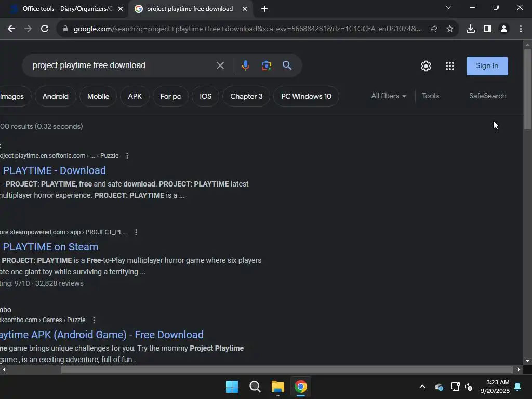The image size is (532, 399).
Task: Open Chrome profile icon
Action: pos(504,29)
